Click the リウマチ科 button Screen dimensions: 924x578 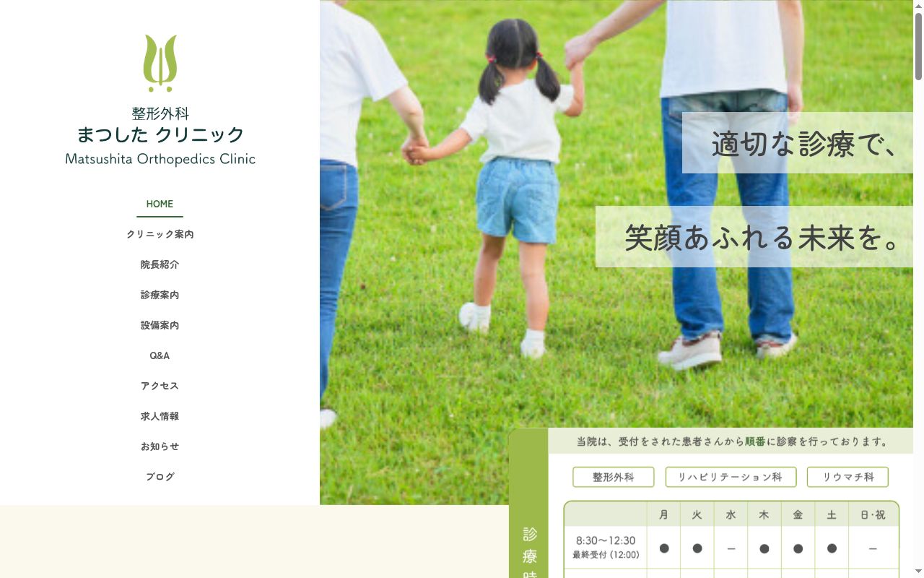click(x=847, y=477)
